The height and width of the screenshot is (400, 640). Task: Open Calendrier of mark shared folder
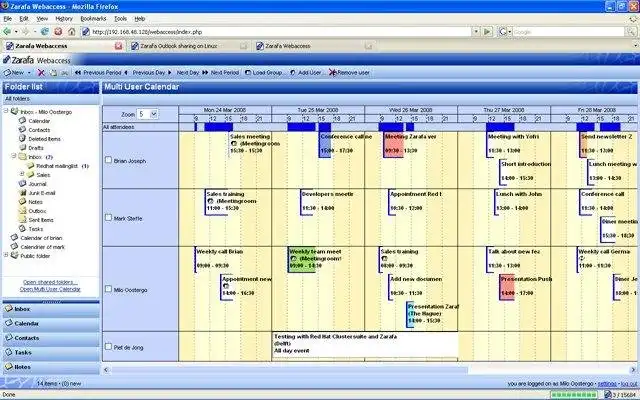(38, 247)
